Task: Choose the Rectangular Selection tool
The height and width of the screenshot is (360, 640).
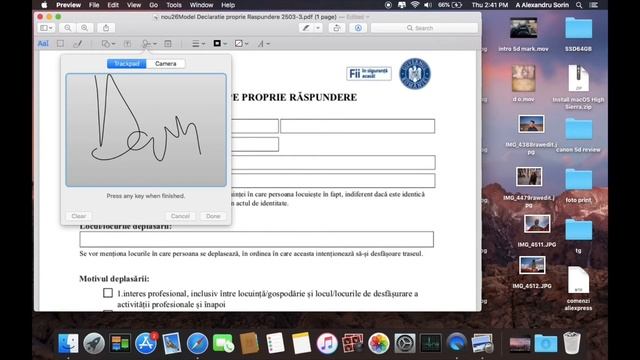Action: [x=60, y=43]
